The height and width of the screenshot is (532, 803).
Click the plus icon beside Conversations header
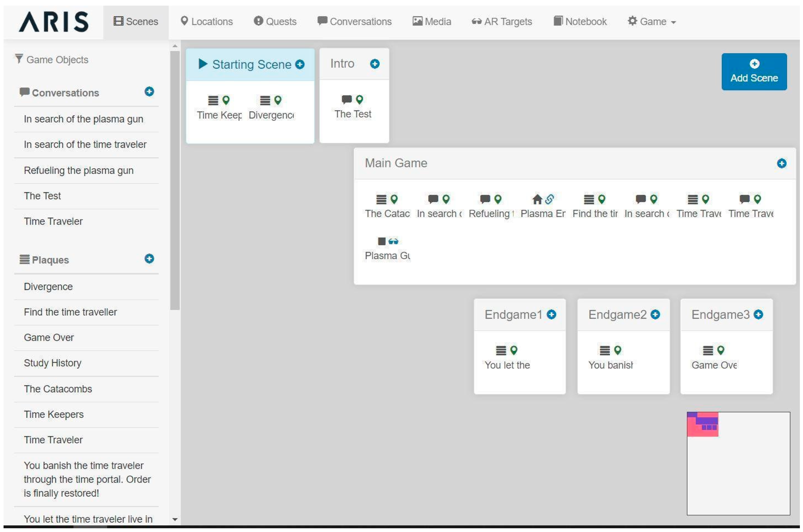point(149,92)
